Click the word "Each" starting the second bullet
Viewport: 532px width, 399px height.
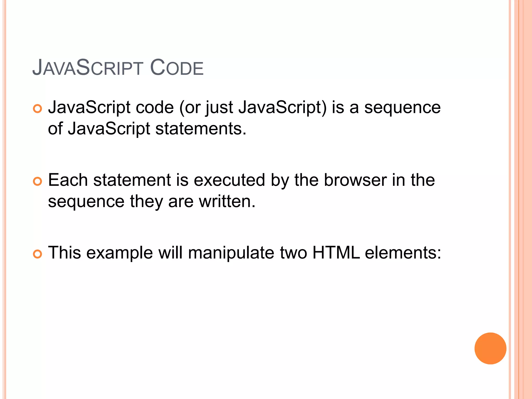[x=68, y=180]
